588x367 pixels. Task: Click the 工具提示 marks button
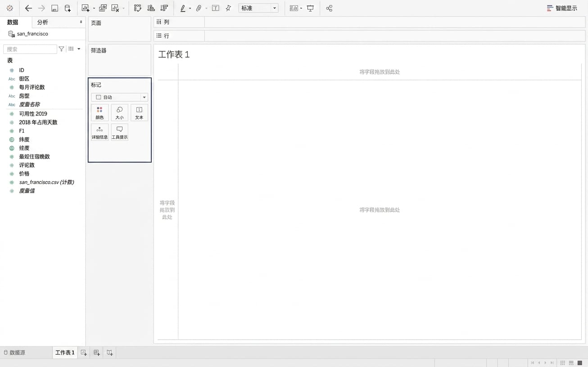(119, 132)
